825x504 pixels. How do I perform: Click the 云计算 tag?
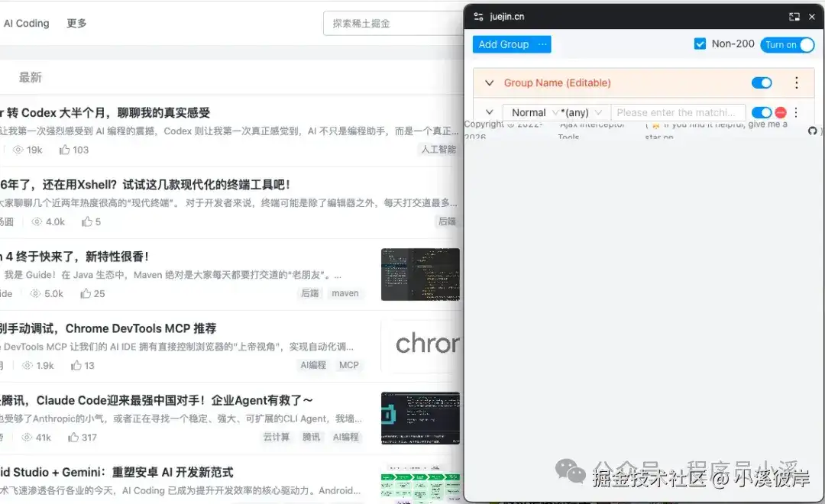[277, 438]
